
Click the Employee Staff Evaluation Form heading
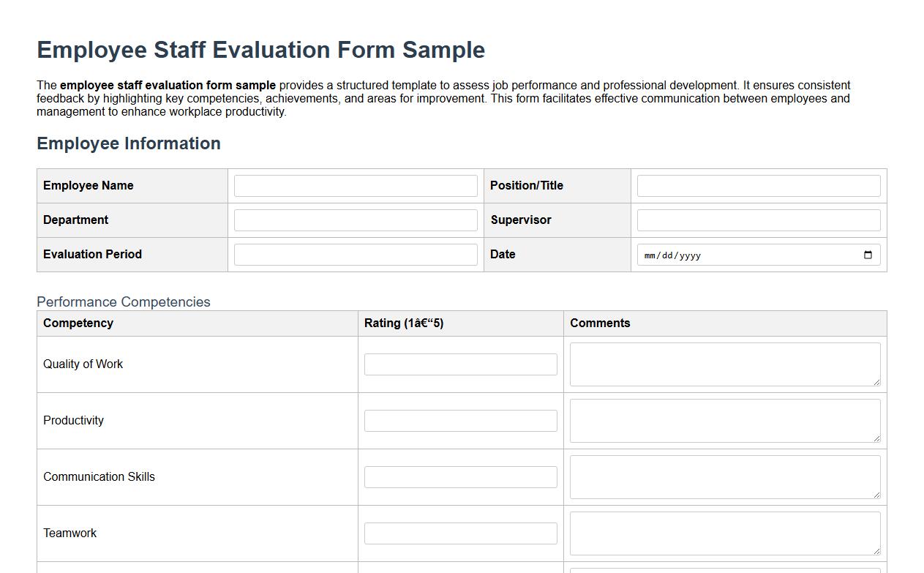[260, 50]
